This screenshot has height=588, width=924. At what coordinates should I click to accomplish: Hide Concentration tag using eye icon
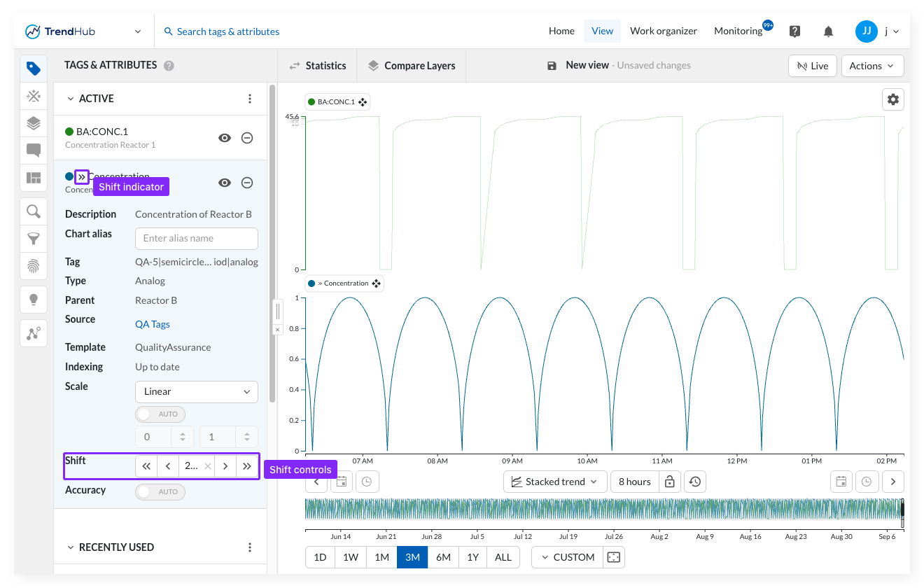point(225,183)
